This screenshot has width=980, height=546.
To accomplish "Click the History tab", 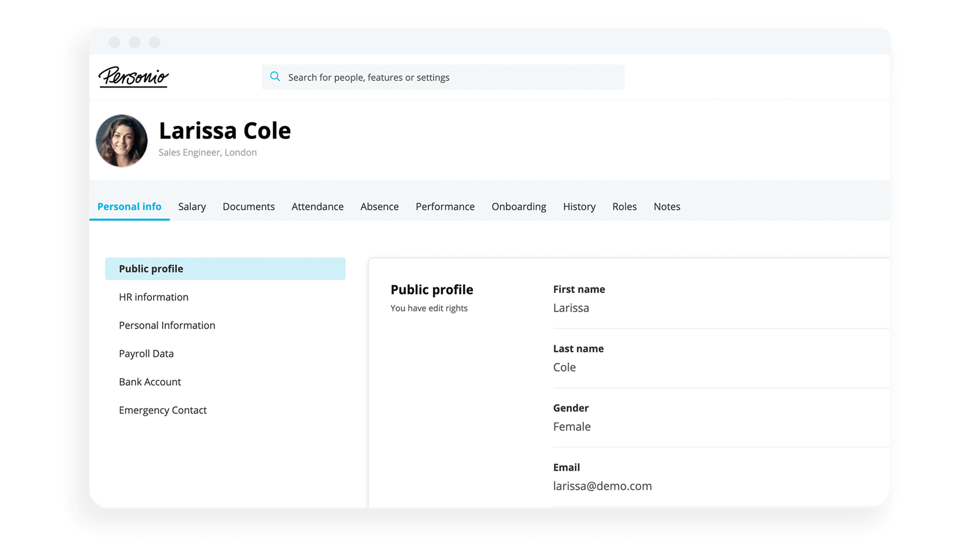I will [578, 206].
